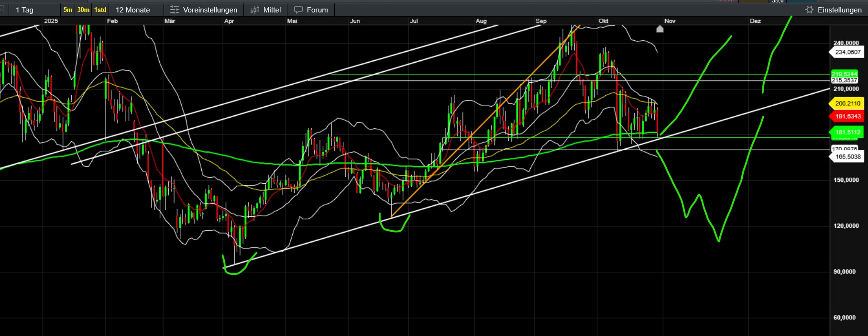Screen dimensions: 868x336
Task: Toggle the 1std interval button
Action: coord(100,10)
